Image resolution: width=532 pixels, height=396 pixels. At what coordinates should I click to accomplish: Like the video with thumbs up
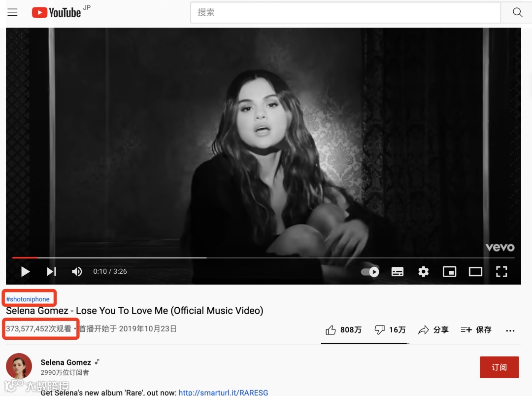[343, 330]
